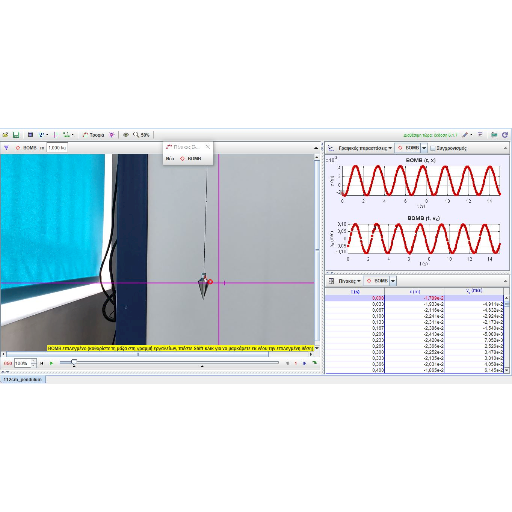Image resolution: width=512 pixels, height=512 pixels.
Task: Select the project tab at the bottom left
Action: [x=23, y=379]
